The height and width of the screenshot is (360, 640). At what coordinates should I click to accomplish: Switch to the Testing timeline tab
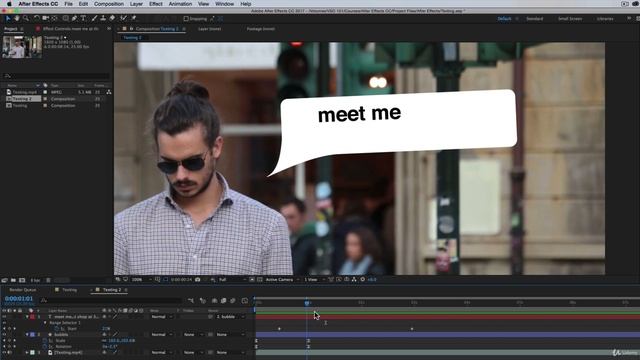pyautogui.click(x=69, y=290)
